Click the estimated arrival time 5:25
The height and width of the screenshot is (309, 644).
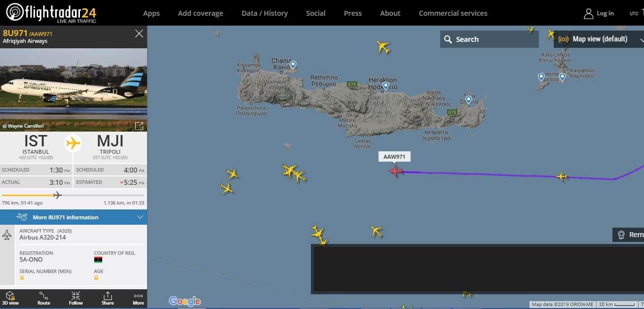131,182
